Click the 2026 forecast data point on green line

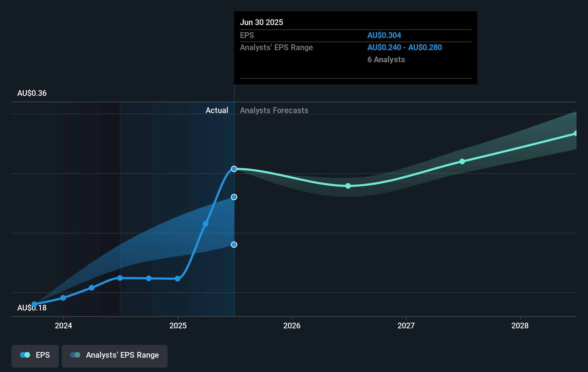pyautogui.click(x=348, y=186)
